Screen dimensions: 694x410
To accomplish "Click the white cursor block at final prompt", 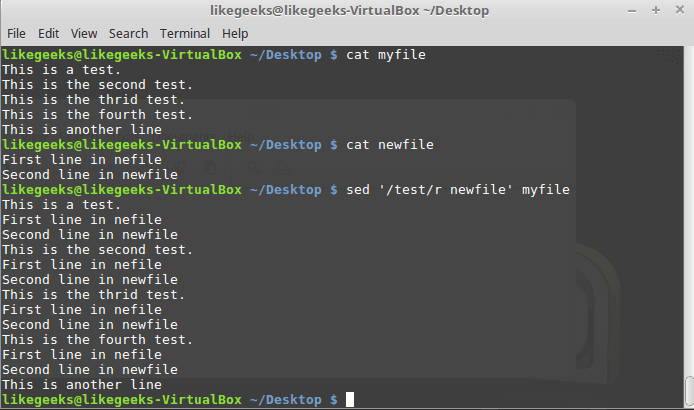I will click(x=350, y=399).
